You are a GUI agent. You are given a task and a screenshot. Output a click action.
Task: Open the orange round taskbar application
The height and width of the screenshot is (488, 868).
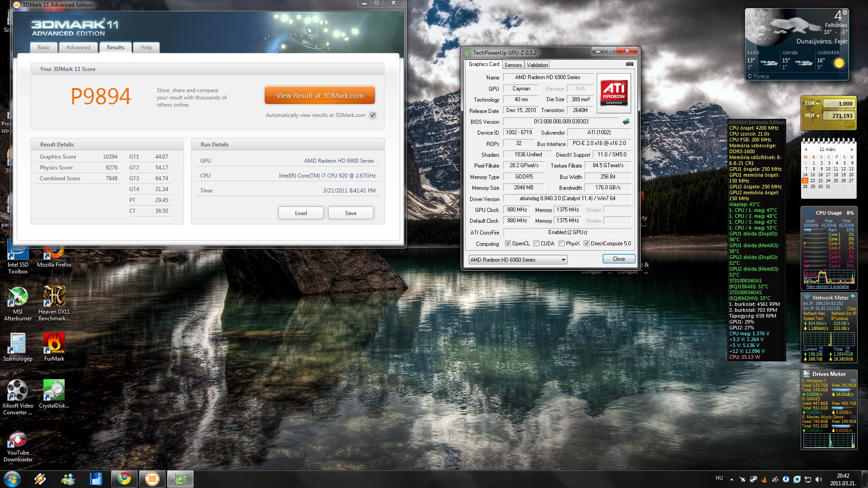[x=152, y=479]
